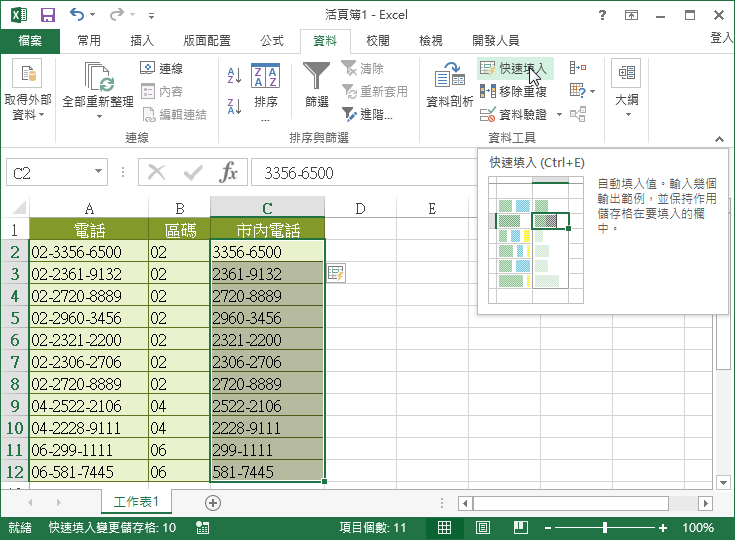Expand the Name Box dropdown arrow
Viewport: 735px width, 540px height.
pyautogui.click(x=98, y=171)
